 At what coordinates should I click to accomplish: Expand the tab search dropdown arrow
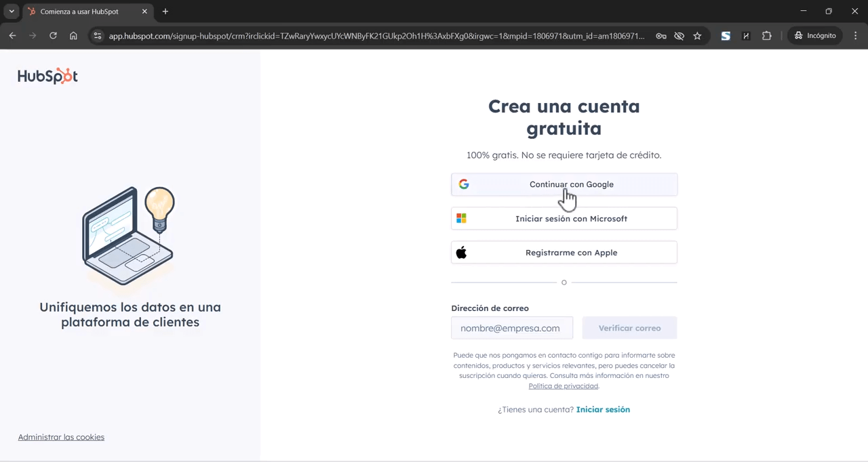coord(12,12)
